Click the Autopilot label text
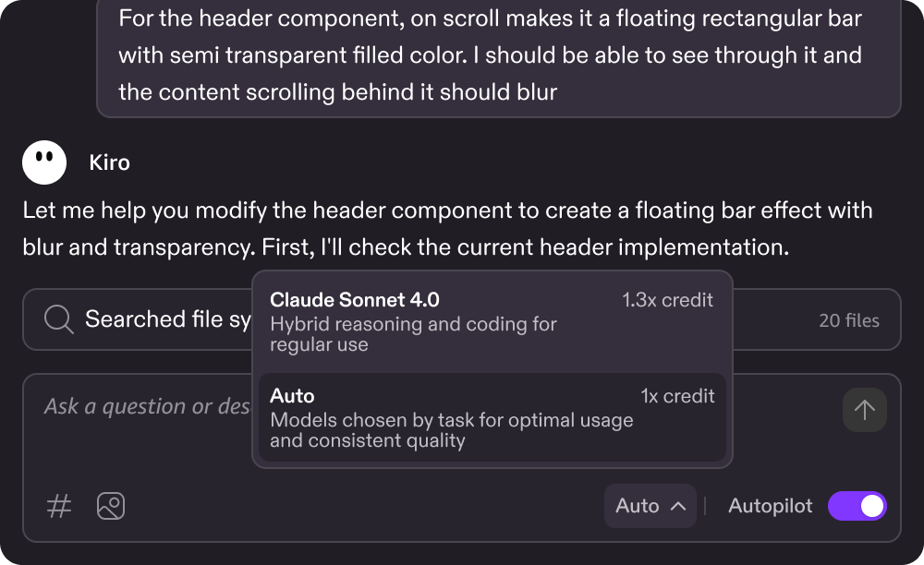This screenshot has height=565, width=924. pyautogui.click(x=769, y=506)
